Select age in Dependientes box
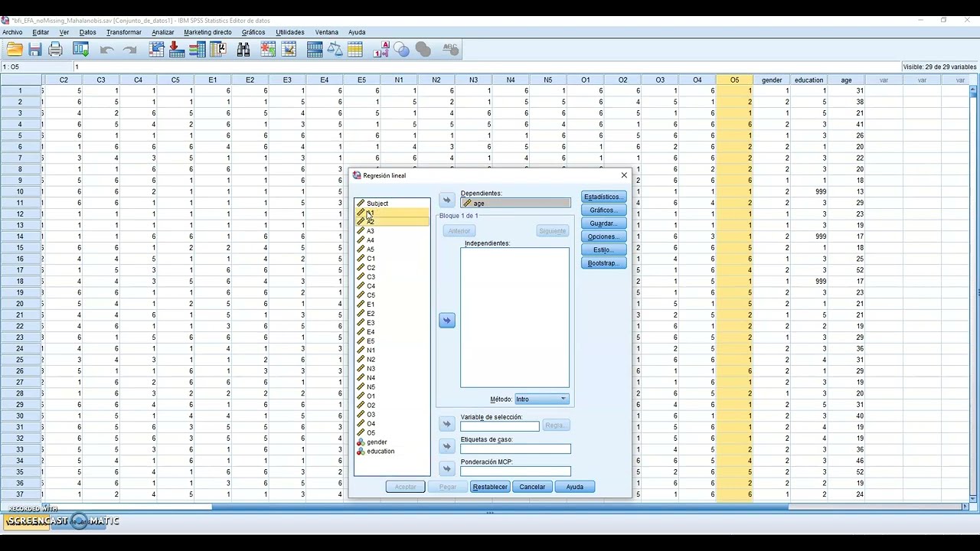This screenshot has width=980, height=551. click(515, 204)
